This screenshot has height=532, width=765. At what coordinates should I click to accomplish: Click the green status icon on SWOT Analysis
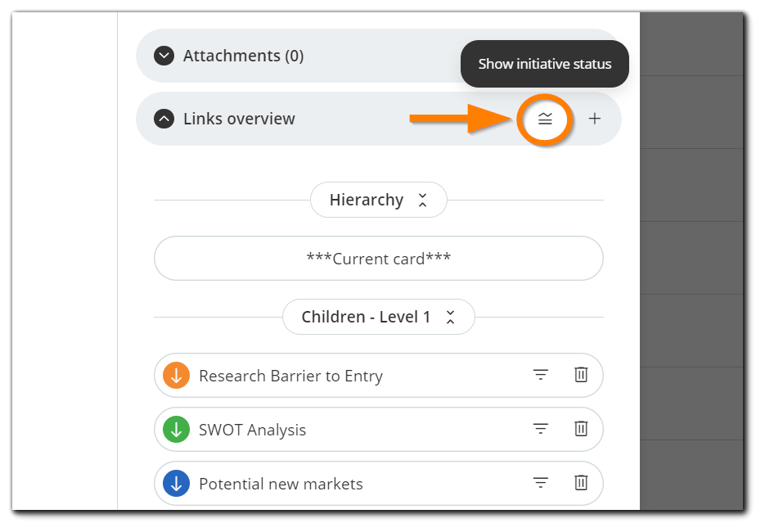pos(177,429)
